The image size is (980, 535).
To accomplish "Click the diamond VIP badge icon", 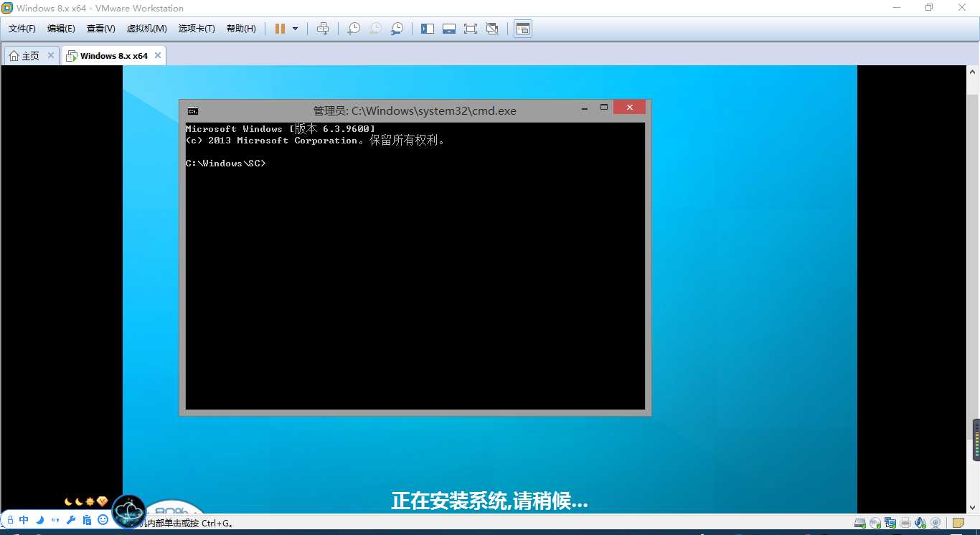I will click(x=102, y=501).
